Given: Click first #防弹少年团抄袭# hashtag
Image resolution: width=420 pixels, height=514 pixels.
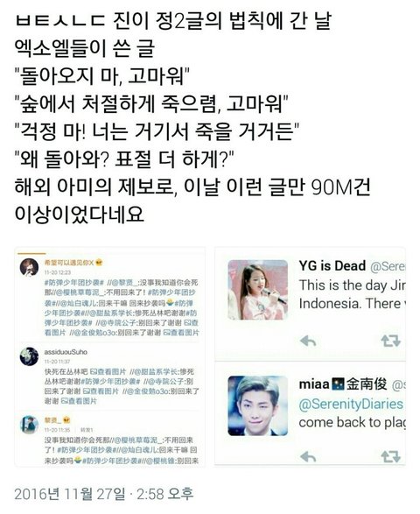Looking at the screenshot, I should pyautogui.click(x=74, y=283).
